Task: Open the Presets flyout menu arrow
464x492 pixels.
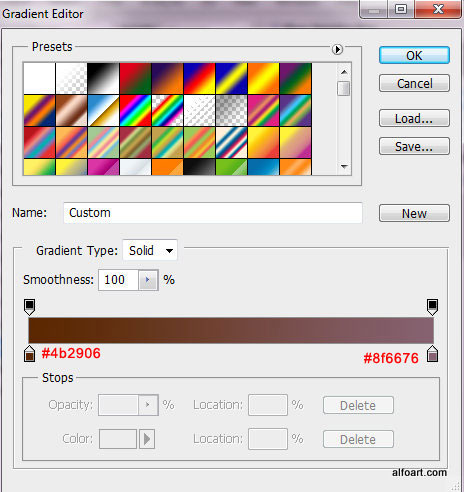Action: click(x=337, y=50)
